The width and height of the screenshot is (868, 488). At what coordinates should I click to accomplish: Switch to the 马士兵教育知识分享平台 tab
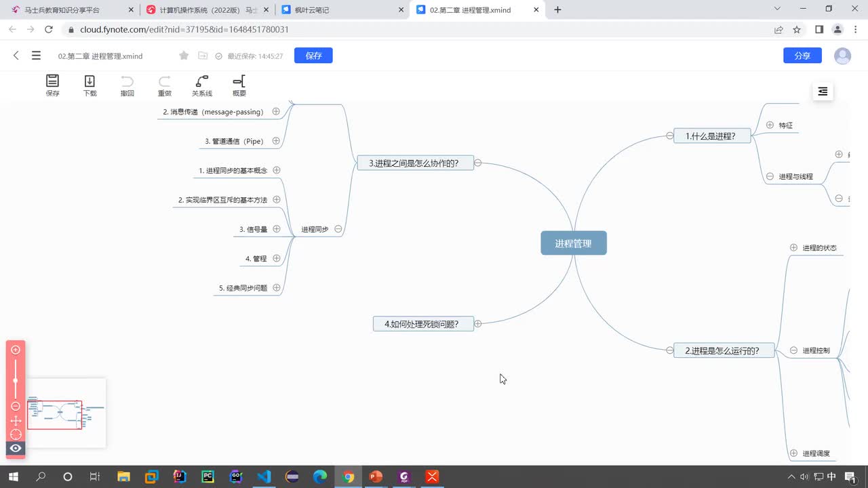(x=71, y=10)
